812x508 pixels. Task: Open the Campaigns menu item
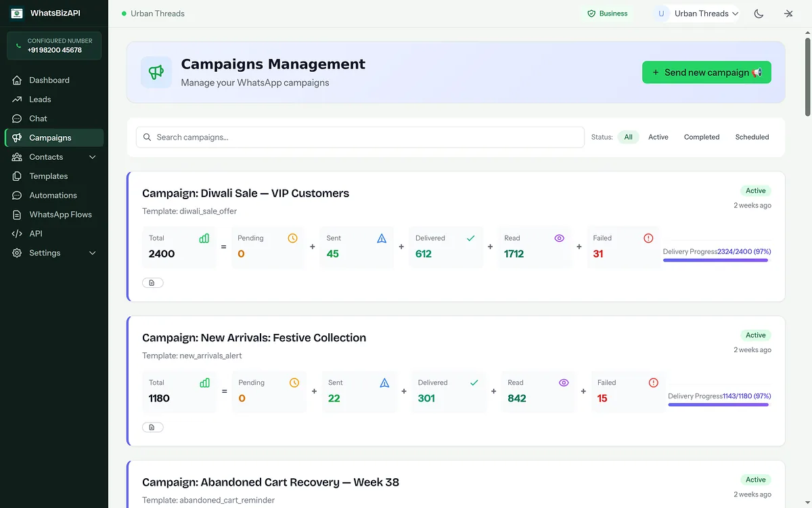tap(54, 137)
